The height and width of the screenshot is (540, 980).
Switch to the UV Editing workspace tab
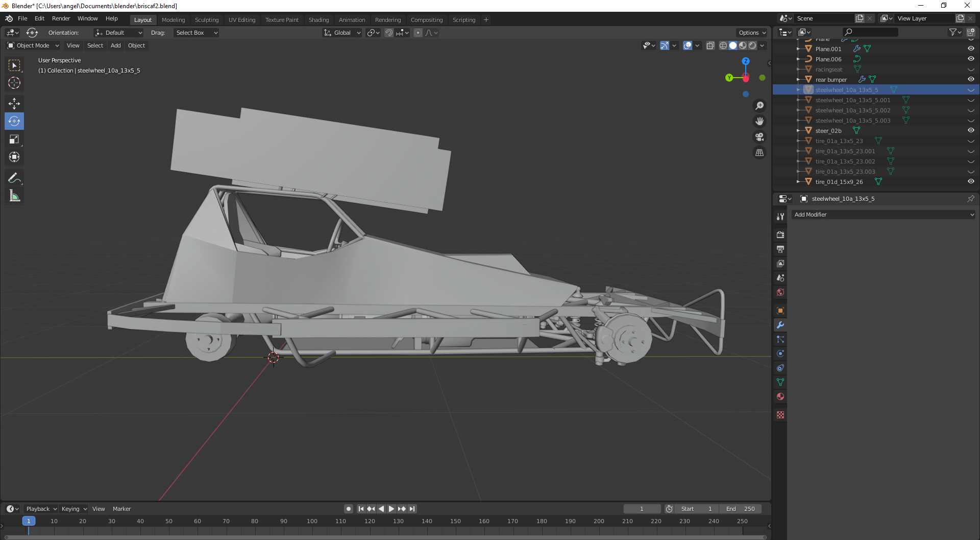click(x=242, y=20)
